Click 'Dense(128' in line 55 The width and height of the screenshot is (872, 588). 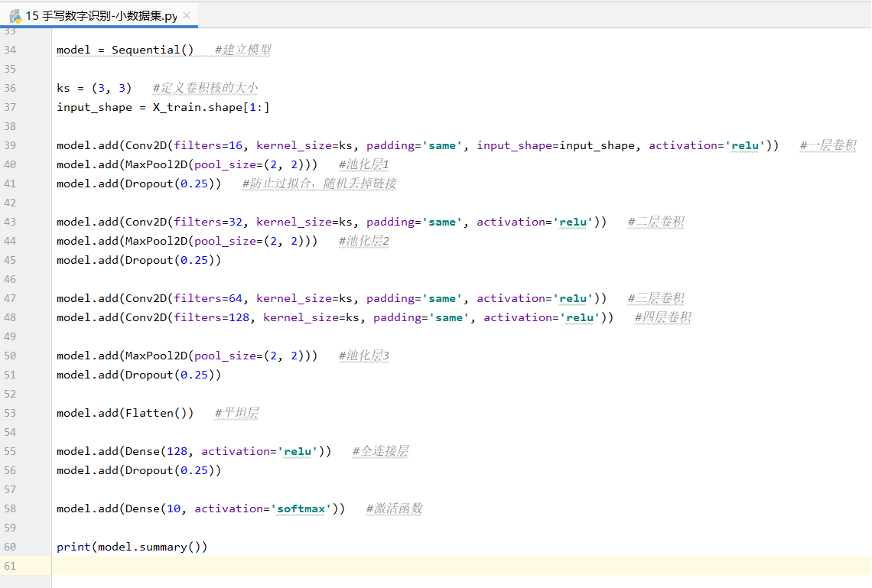[x=156, y=451]
